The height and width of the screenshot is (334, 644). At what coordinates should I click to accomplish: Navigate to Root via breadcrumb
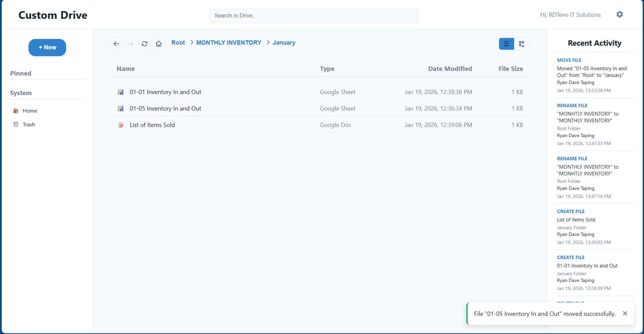click(x=178, y=43)
